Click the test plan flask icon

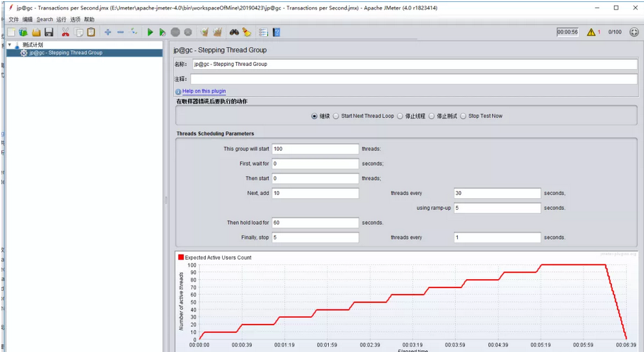pyautogui.click(x=17, y=45)
